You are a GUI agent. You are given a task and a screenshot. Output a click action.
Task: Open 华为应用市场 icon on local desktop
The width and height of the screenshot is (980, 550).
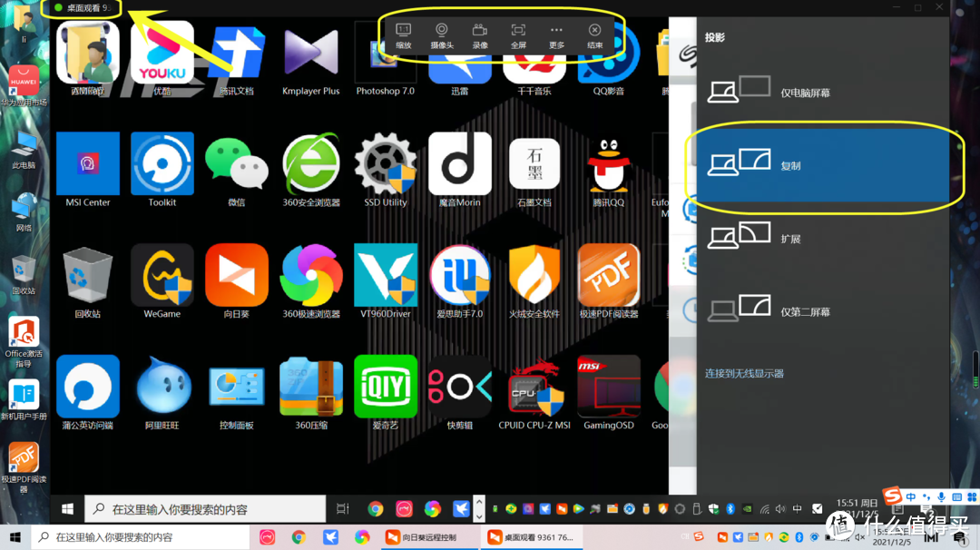click(x=24, y=85)
